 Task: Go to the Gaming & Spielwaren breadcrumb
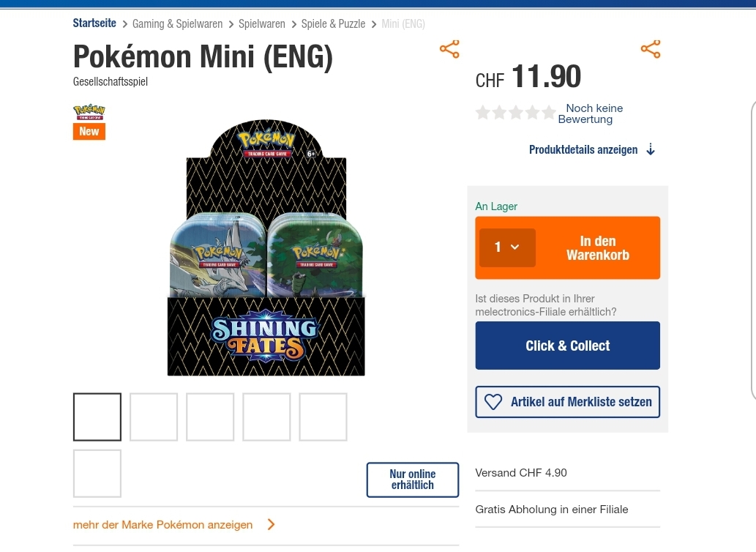(177, 24)
